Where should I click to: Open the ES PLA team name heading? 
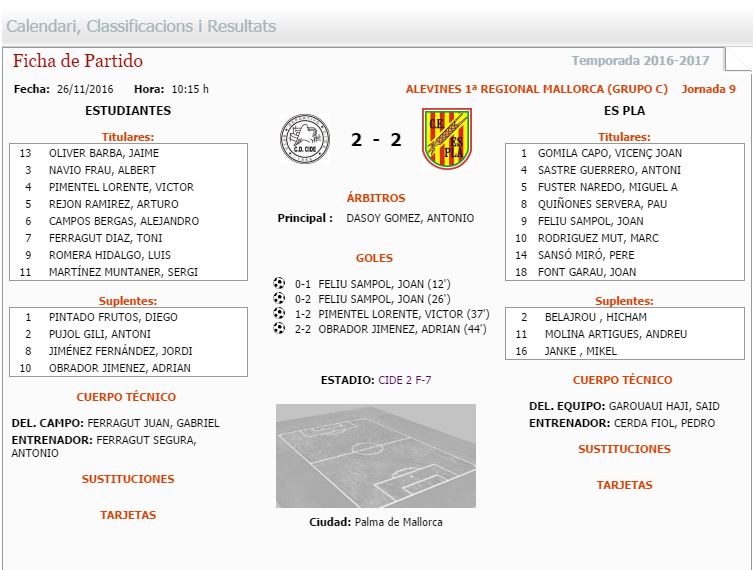tap(624, 110)
